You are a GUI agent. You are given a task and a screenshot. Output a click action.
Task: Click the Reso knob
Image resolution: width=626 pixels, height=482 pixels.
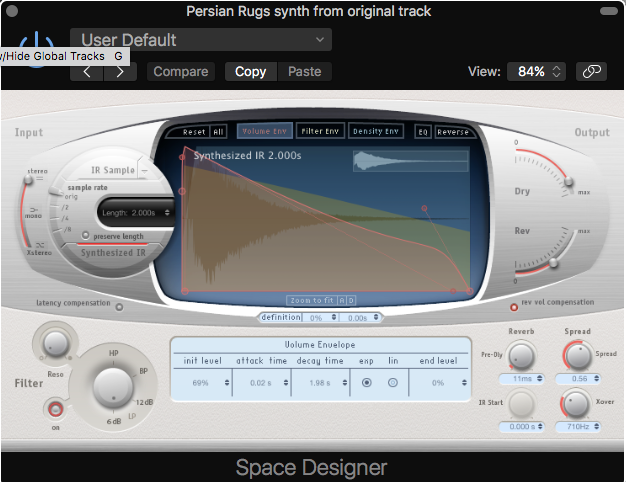tap(55, 344)
